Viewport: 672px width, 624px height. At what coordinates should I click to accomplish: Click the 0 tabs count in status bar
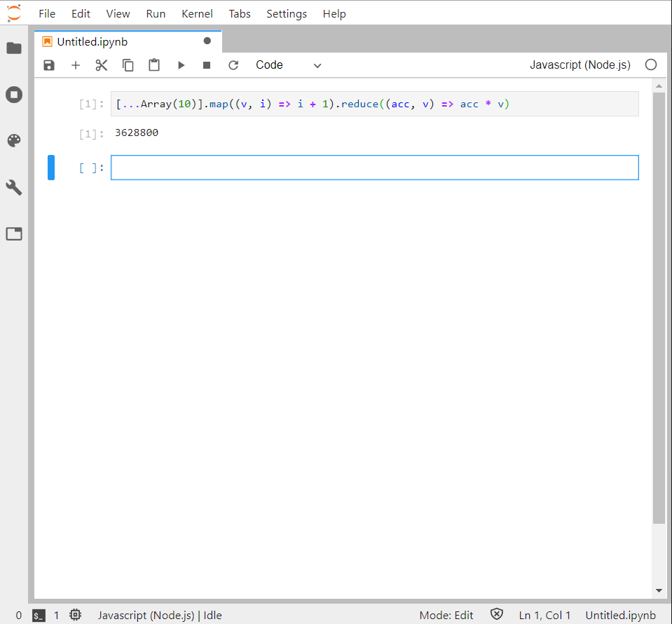(x=19, y=616)
